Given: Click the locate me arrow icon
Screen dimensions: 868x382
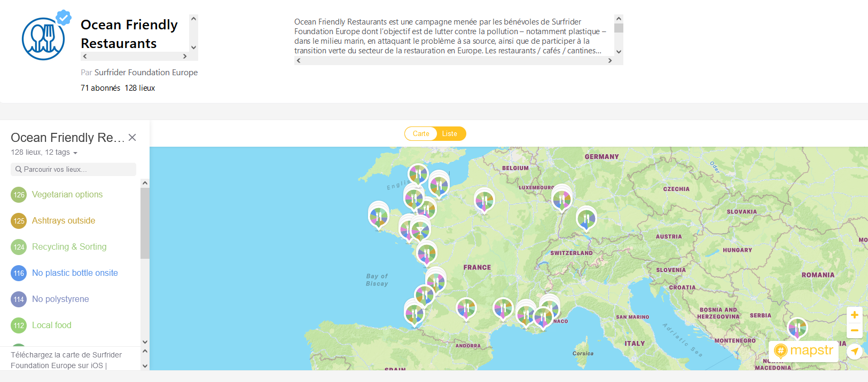Looking at the screenshot, I should 855,351.
